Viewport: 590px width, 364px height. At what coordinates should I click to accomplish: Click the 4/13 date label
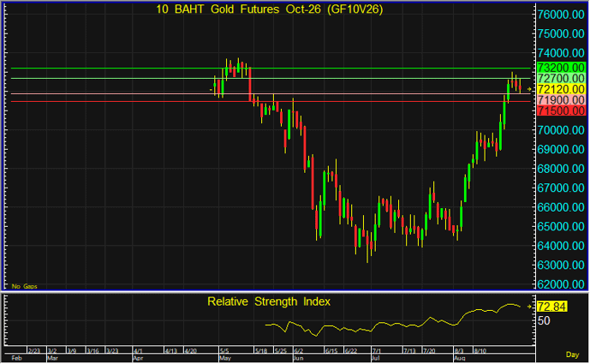click(x=170, y=351)
